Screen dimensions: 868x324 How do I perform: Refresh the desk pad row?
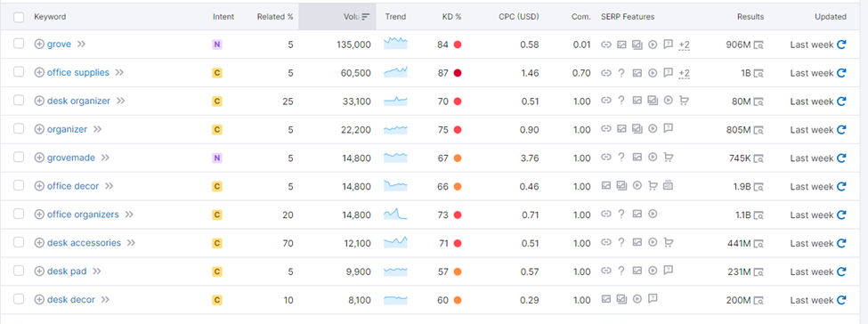click(841, 271)
